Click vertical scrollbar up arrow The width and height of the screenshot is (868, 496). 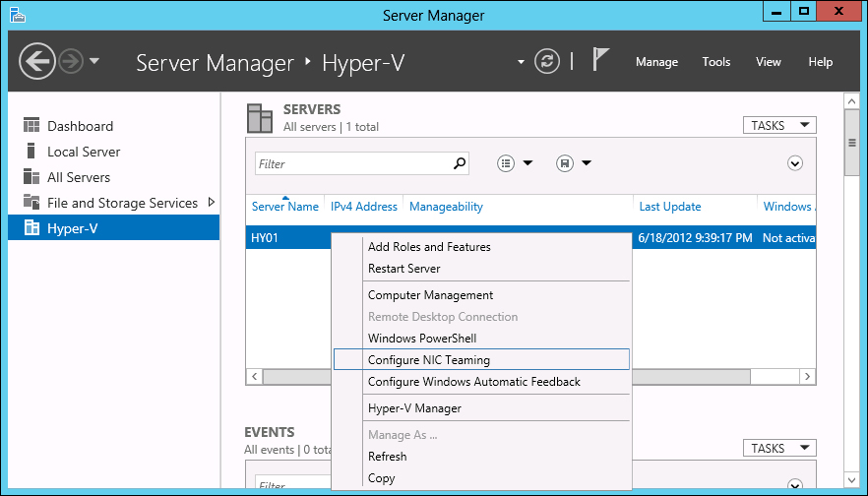(852, 100)
